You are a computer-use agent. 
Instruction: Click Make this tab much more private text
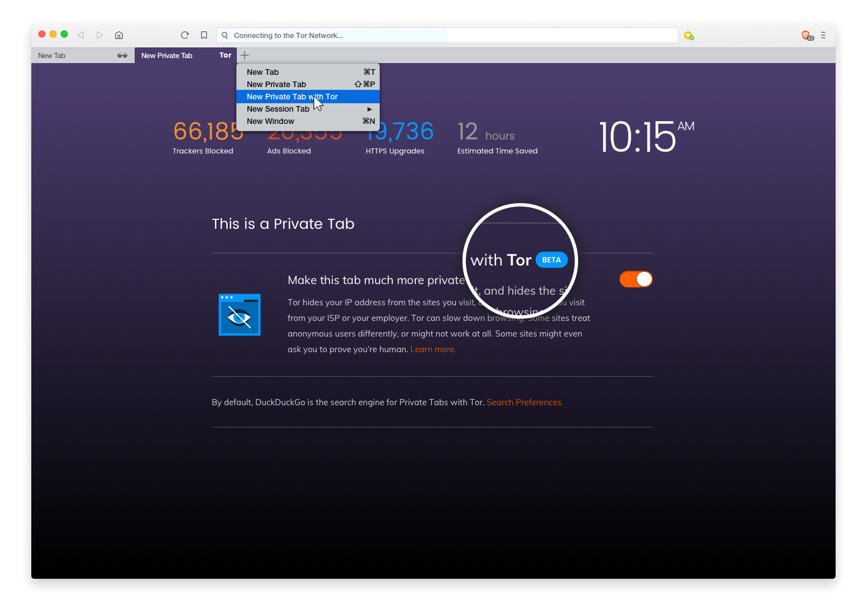376,280
